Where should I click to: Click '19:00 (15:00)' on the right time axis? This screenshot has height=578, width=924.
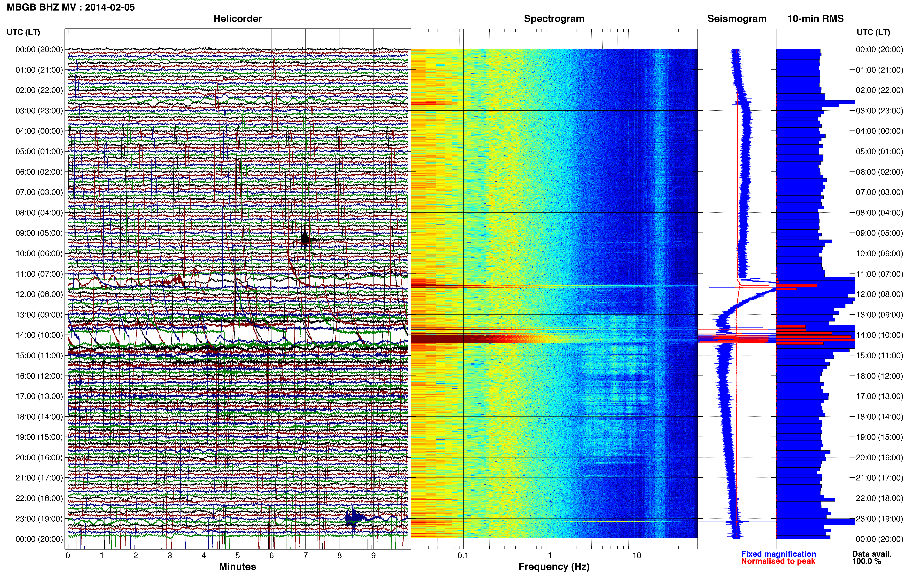tap(879, 437)
